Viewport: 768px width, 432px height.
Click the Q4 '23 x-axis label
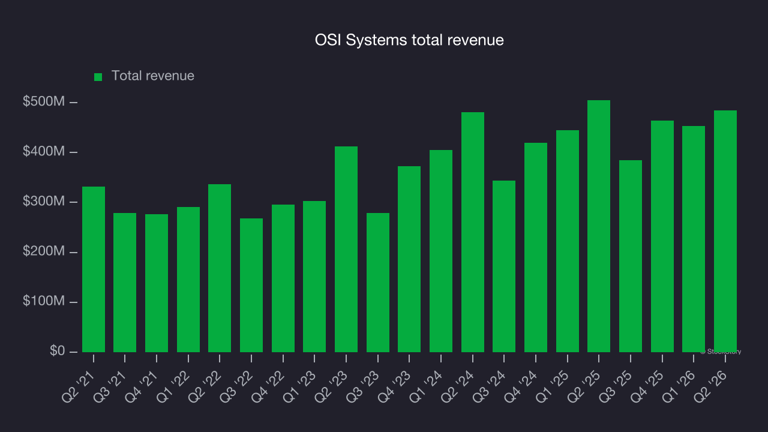[394, 387]
